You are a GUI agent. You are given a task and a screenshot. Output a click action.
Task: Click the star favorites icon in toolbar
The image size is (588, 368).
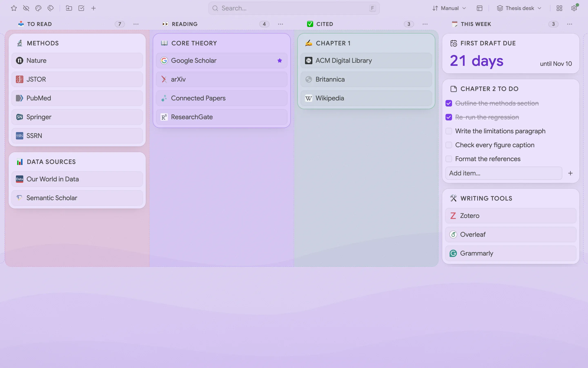(14, 8)
